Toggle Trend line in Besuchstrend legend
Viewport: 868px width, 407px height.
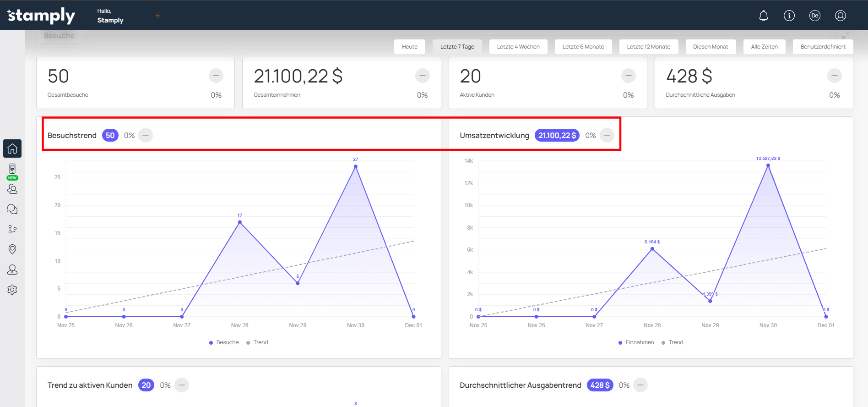(x=257, y=342)
